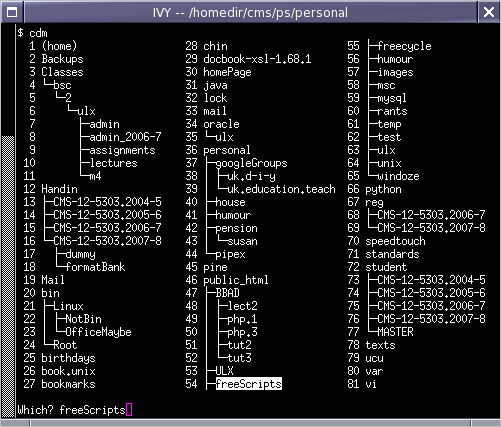Click entry 1 (home)
501x427 pixels.
(x=59, y=46)
